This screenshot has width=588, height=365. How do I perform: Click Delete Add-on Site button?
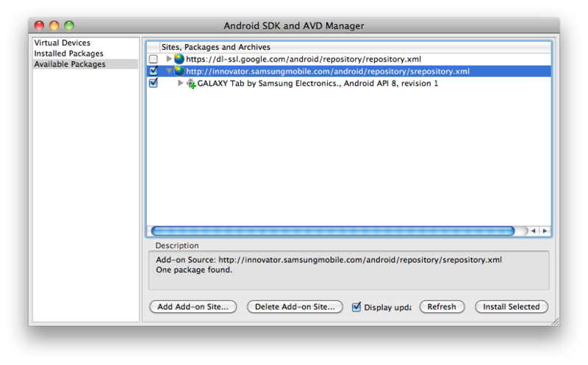(x=295, y=306)
